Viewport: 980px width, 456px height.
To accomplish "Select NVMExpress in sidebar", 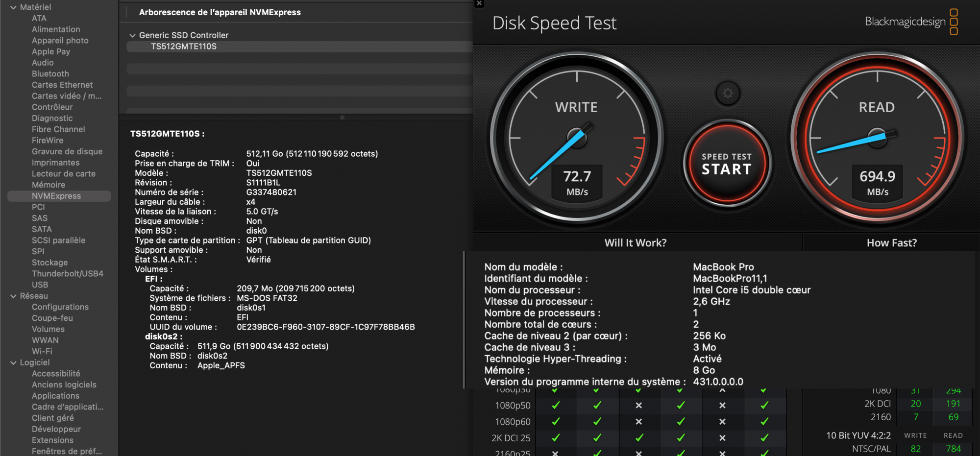I will click(59, 196).
